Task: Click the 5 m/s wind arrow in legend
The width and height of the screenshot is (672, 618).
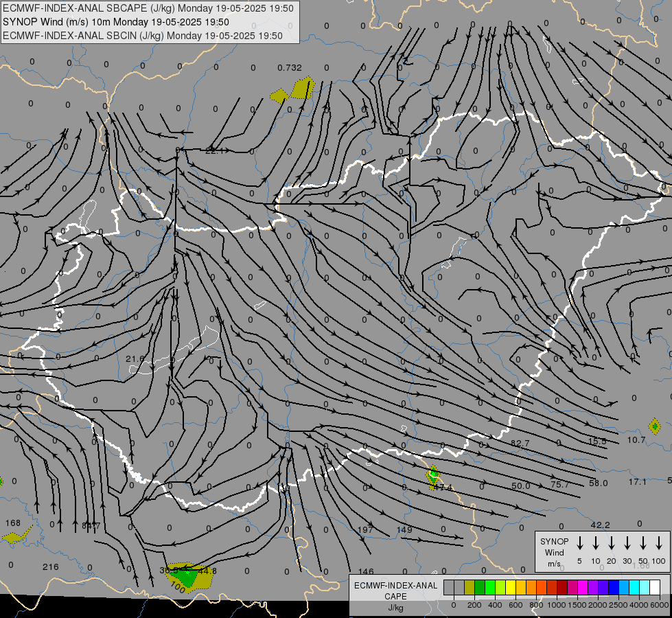Action: point(579,542)
